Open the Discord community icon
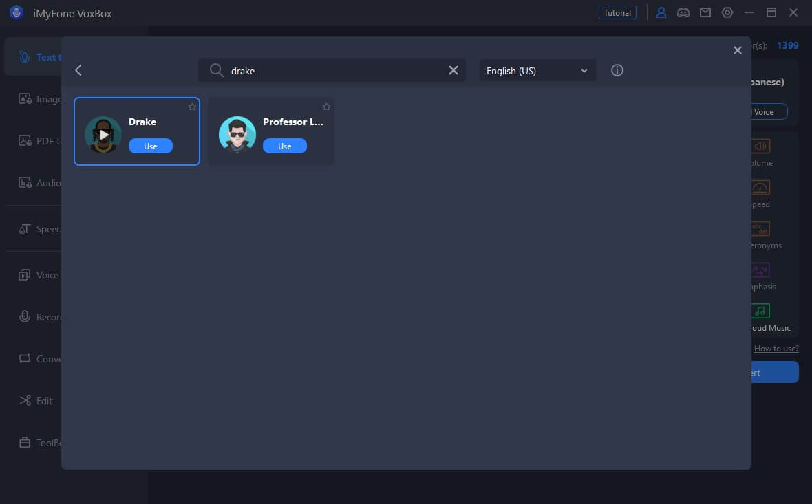Image resolution: width=812 pixels, height=504 pixels. point(683,12)
